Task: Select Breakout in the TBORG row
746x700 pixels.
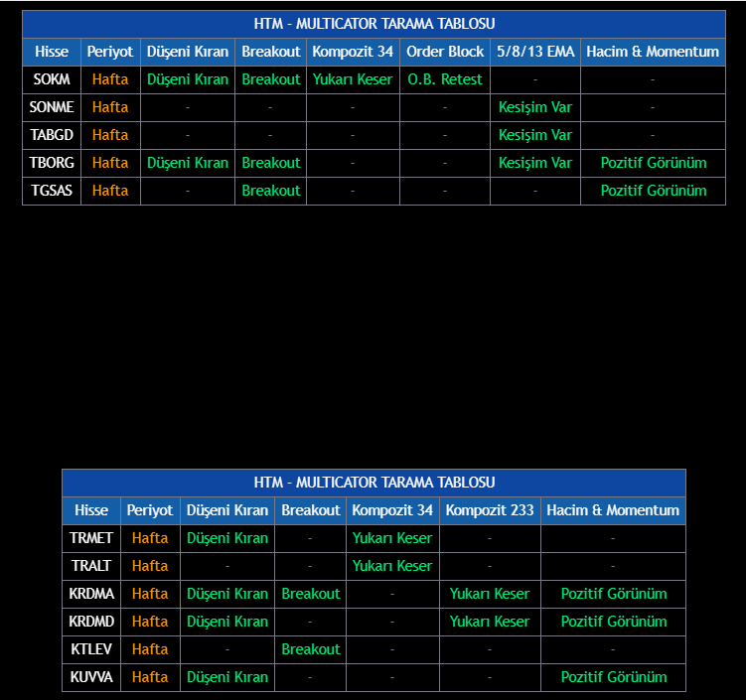Action: tap(271, 163)
